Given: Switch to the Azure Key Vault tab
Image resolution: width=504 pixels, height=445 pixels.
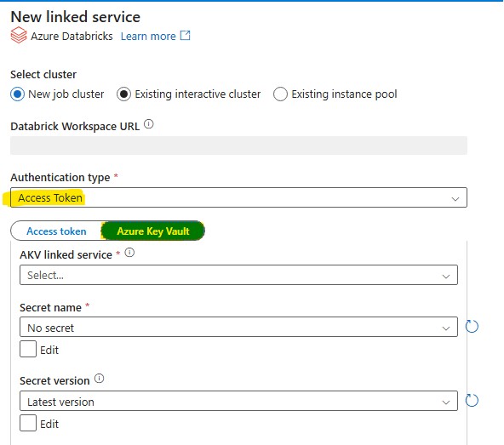Looking at the screenshot, I should (x=153, y=231).
